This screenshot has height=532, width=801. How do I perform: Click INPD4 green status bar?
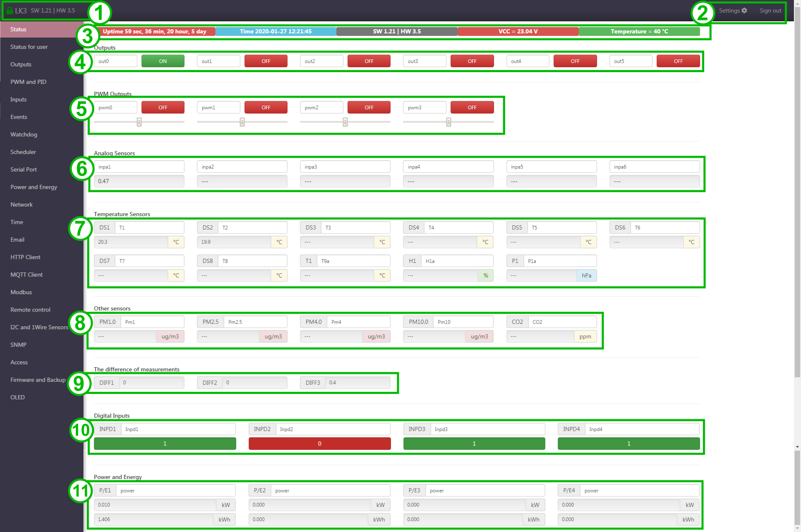(629, 444)
